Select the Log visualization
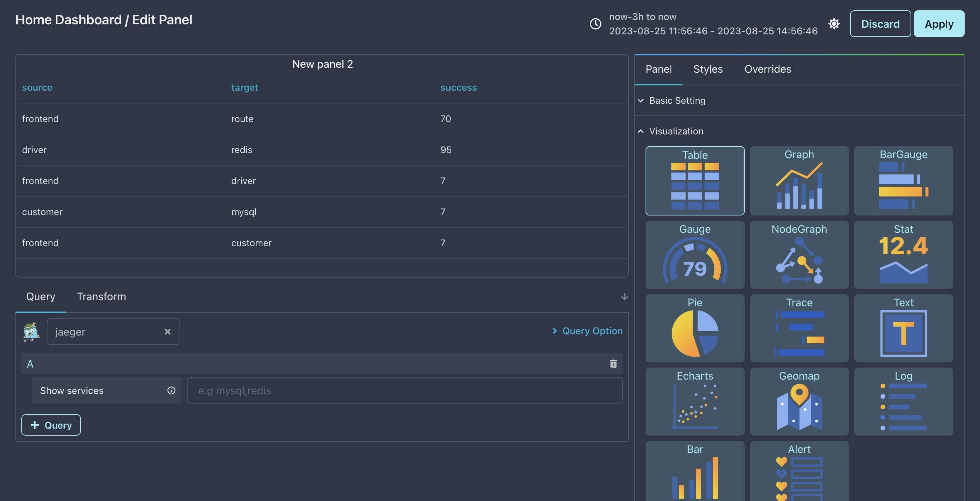The height and width of the screenshot is (501, 980). pos(903,401)
